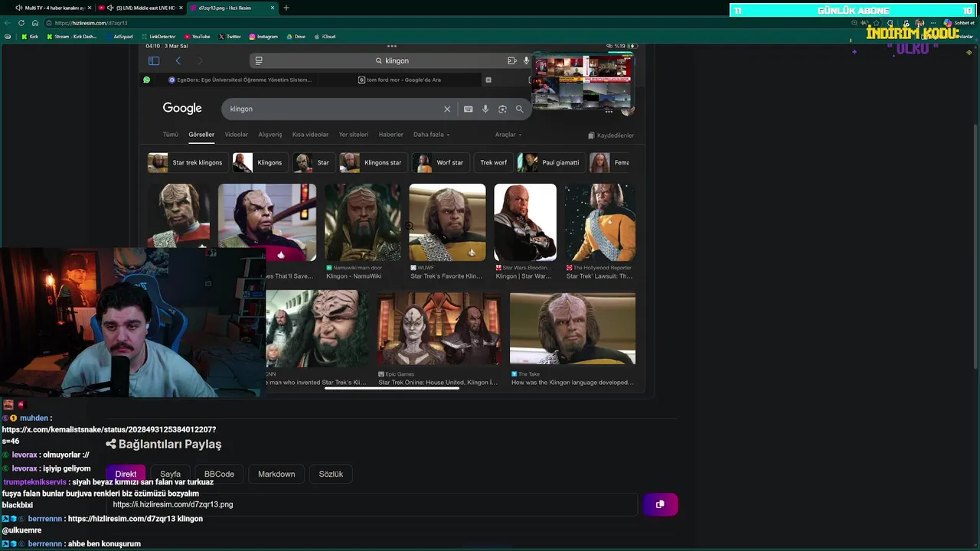Toggle Safari sidebar icon in screenshot

pos(154,60)
